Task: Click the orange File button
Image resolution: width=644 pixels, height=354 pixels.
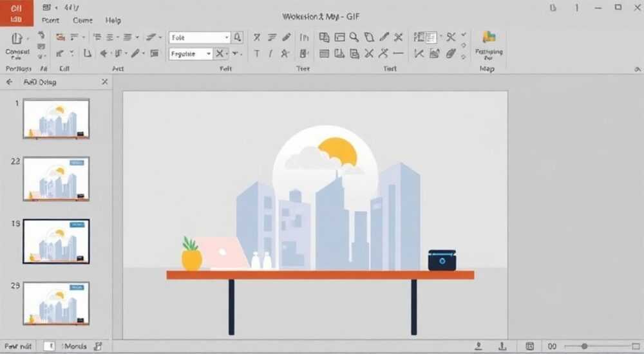Action: coord(17,13)
